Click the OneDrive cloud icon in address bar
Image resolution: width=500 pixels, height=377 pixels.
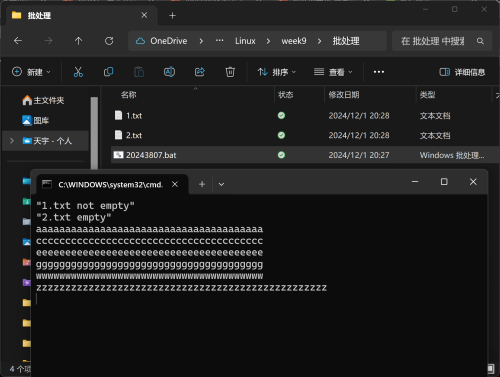(140, 41)
